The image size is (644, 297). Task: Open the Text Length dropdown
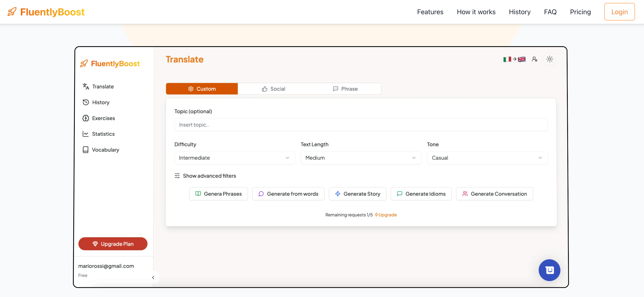point(360,158)
